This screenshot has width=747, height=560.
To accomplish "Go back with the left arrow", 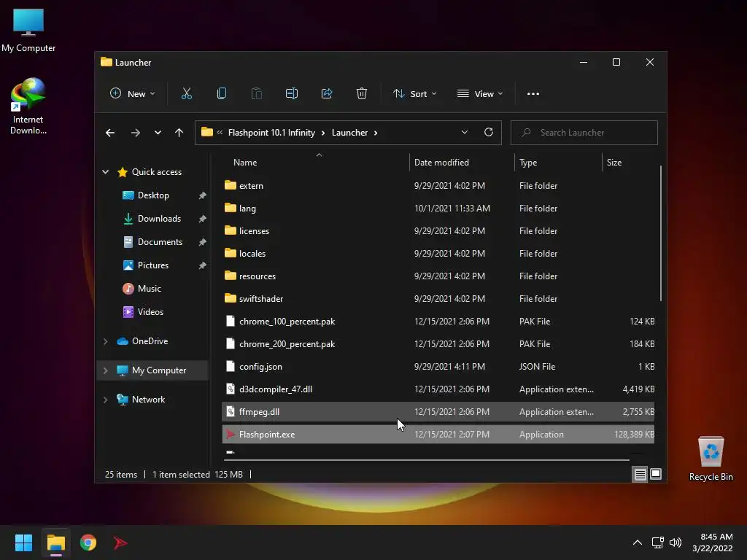I will tap(110, 133).
